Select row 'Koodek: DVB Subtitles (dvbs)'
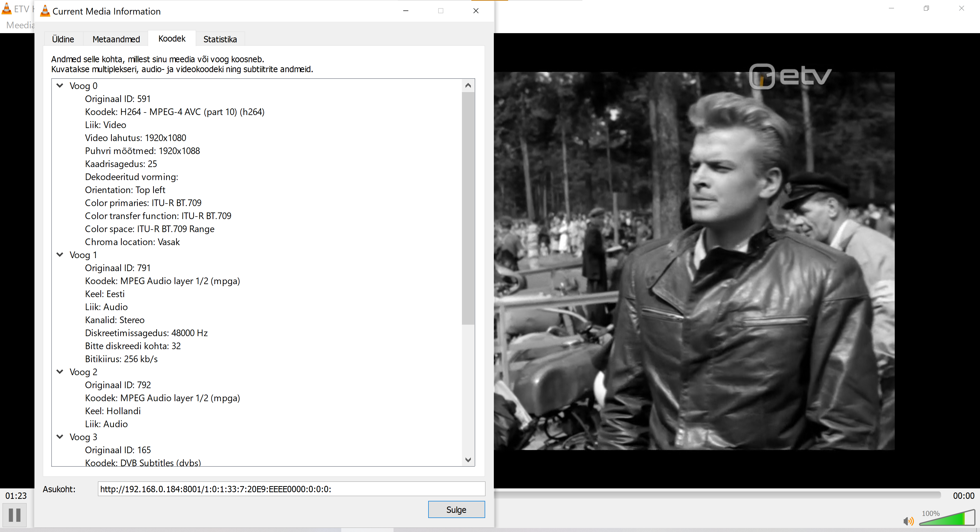This screenshot has height=532, width=980. click(143, 462)
